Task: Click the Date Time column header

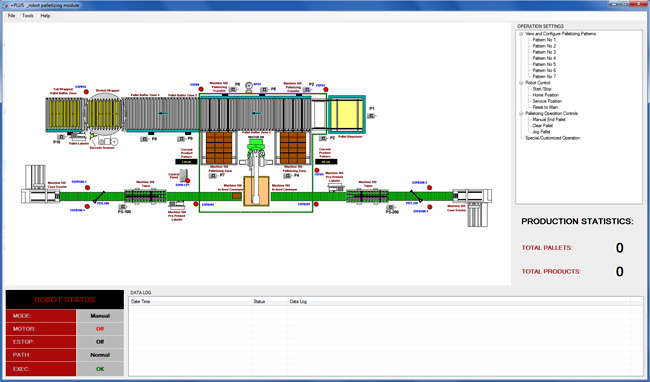Action: [190, 302]
